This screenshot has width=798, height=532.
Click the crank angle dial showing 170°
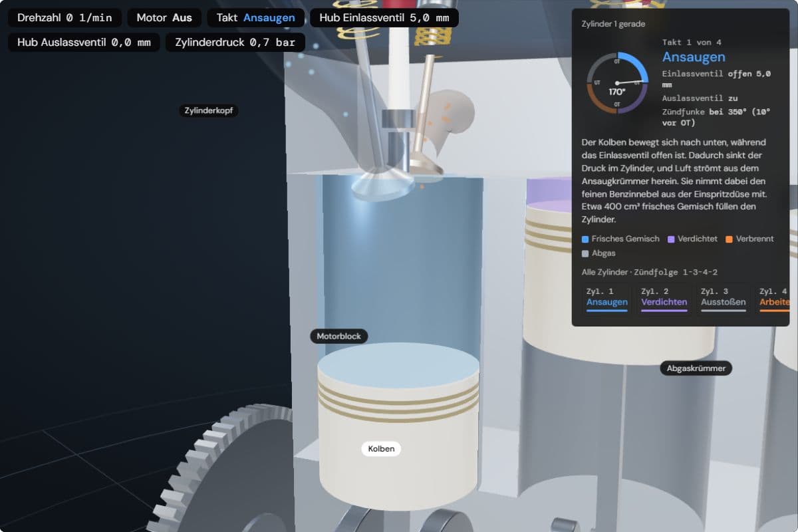[x=617, y=83]
